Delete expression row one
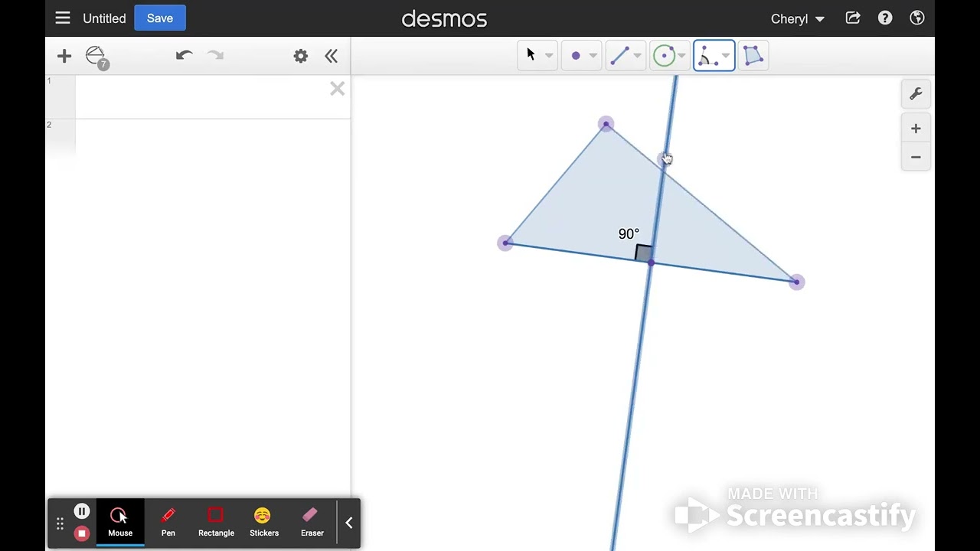Image resolution: width=980 pixels, height=551 pixels. tap(337, 90)
